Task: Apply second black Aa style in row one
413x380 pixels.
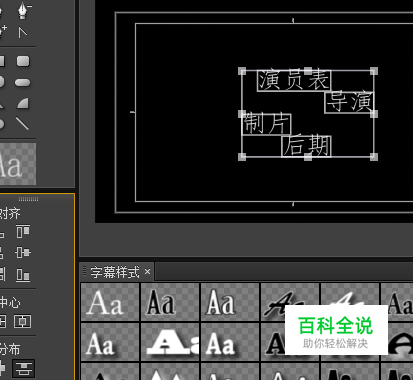Action: [170, 302]
